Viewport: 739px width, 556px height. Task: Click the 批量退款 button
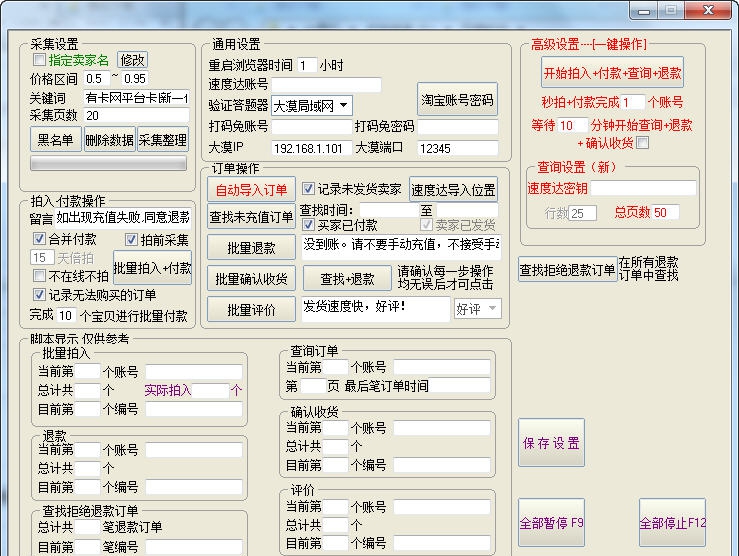point(251,248)
